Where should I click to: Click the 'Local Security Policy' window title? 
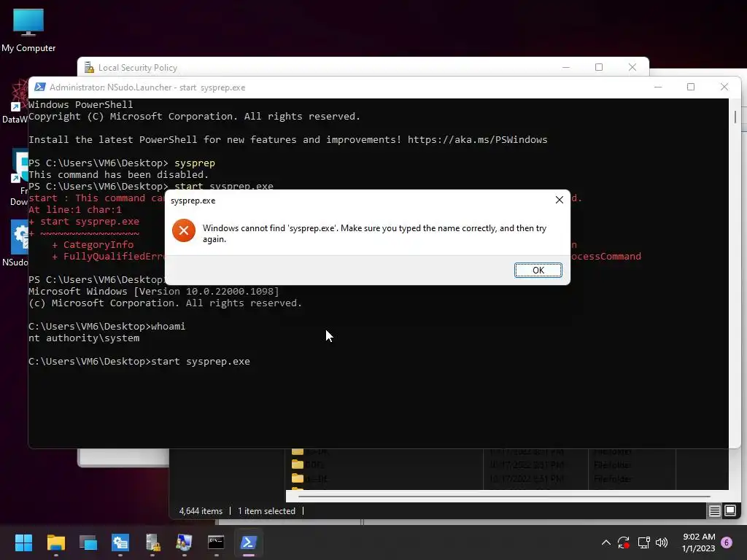(x=138, y=68)
